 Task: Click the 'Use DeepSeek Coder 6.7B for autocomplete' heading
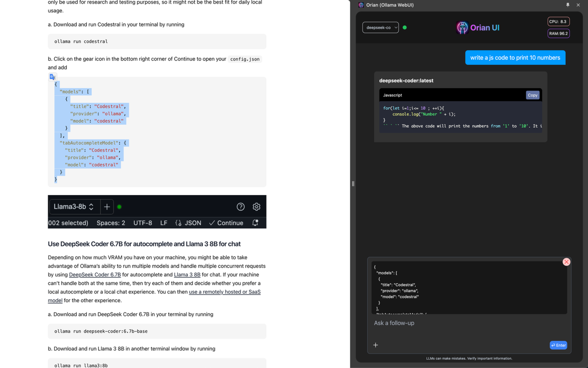(x=144, y=244)
